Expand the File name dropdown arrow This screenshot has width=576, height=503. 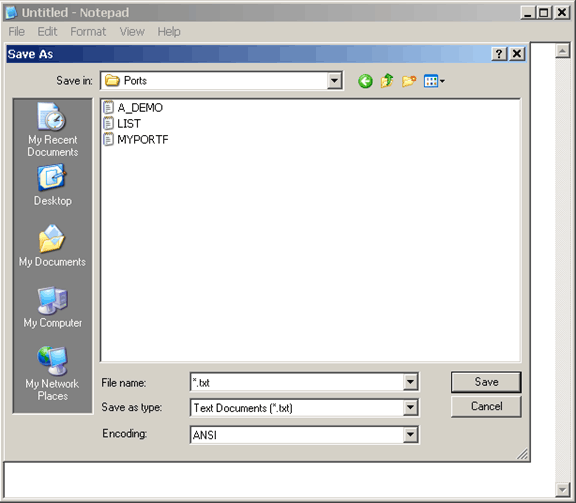pos(410,382)
